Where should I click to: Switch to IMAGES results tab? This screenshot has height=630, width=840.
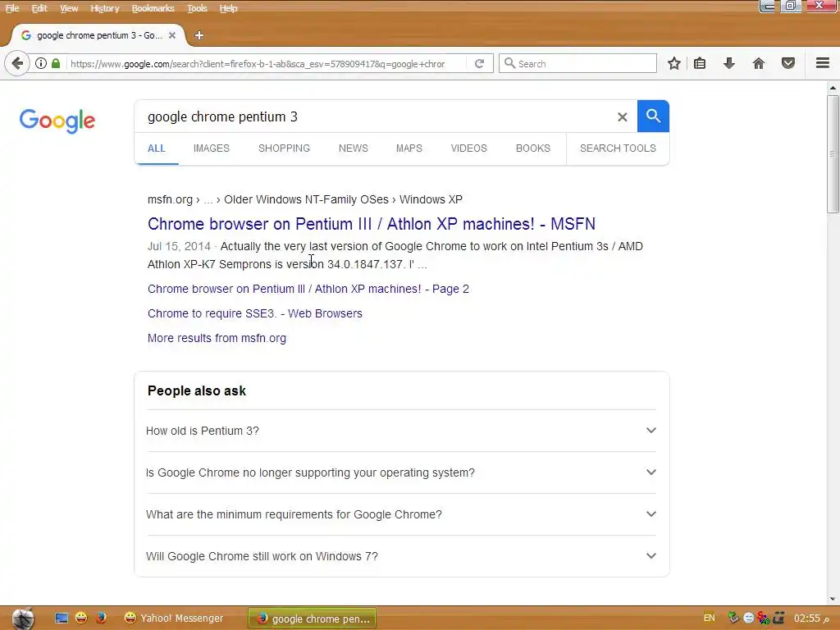click(211, 148)
